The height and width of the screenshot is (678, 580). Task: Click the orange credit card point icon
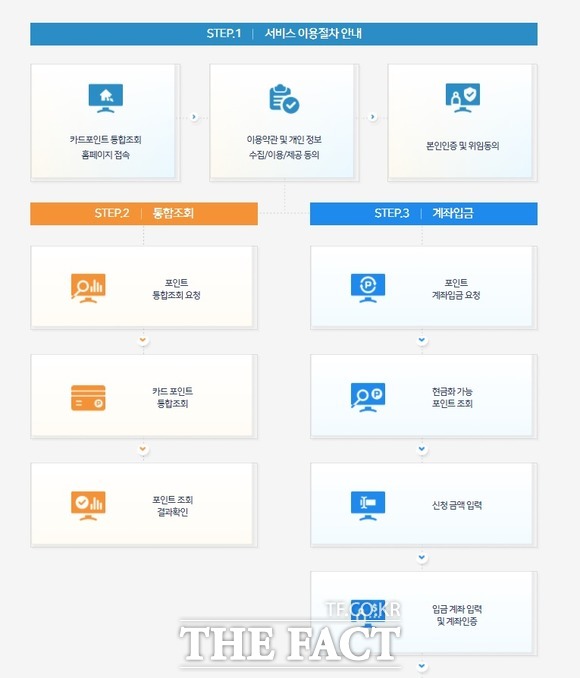pyautogui.click(x=88, y=398)
